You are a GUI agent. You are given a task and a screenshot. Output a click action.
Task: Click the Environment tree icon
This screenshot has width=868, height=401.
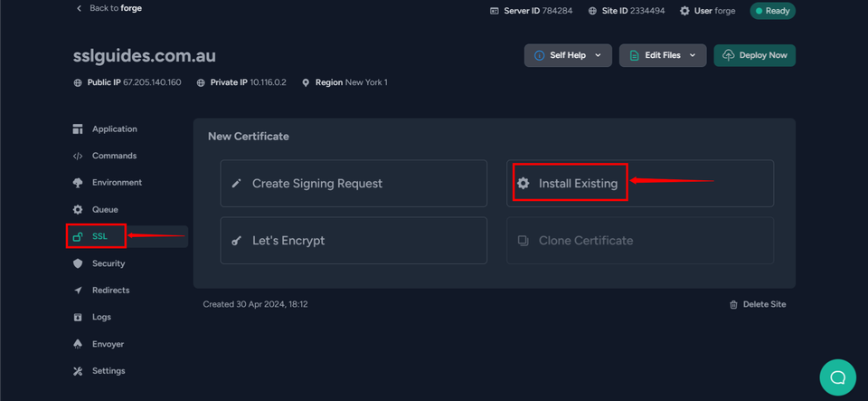[x=78, y=183]
